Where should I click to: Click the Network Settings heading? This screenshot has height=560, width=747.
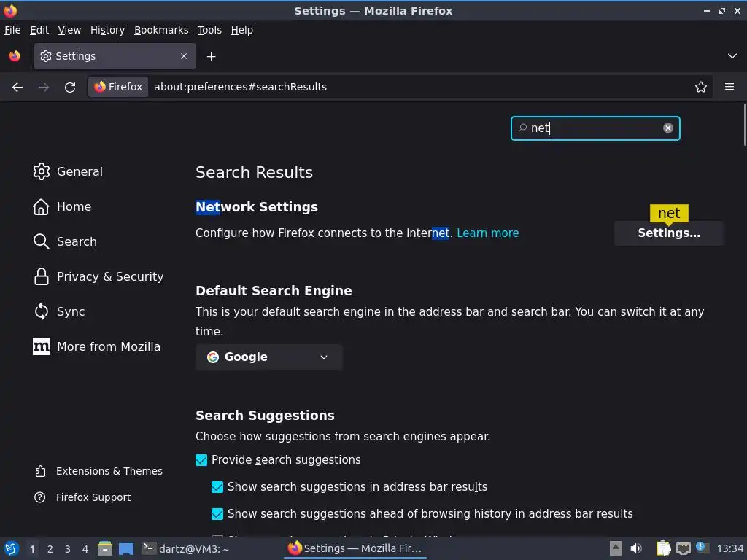(x=257, y=207)
